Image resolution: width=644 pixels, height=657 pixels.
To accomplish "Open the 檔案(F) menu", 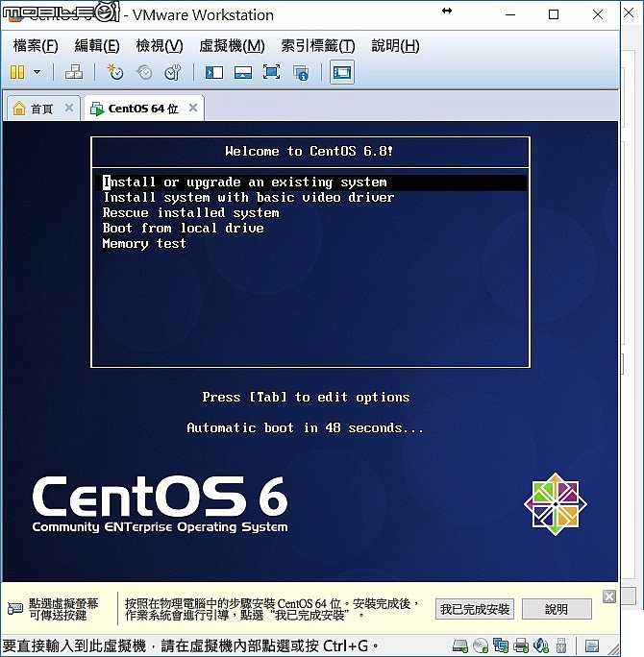I will [36, 46].
